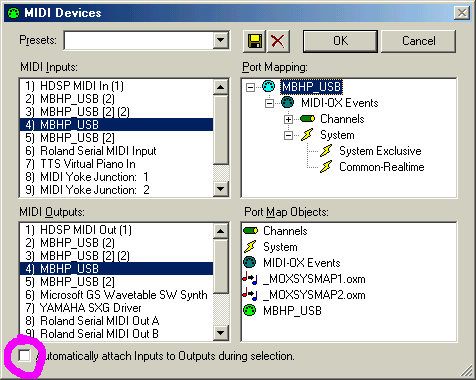Select input 3) MBHP_USB [2] (2)

coord(117,112)
